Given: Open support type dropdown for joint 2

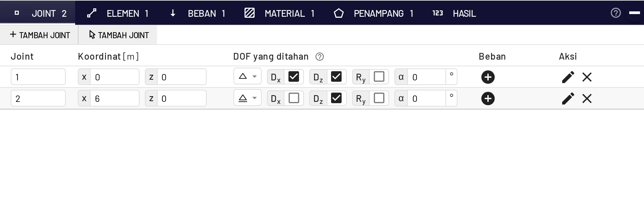Looking at the screenshot, I should coord(248,98).
